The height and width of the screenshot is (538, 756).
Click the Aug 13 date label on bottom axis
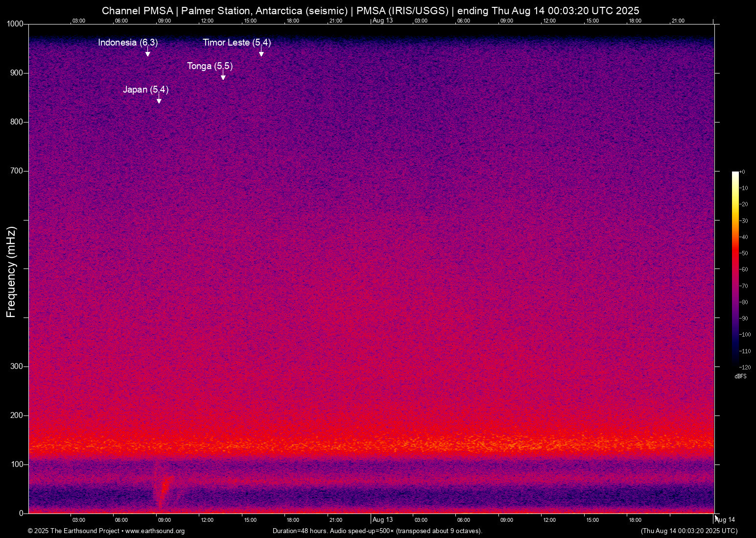[382, 519]
